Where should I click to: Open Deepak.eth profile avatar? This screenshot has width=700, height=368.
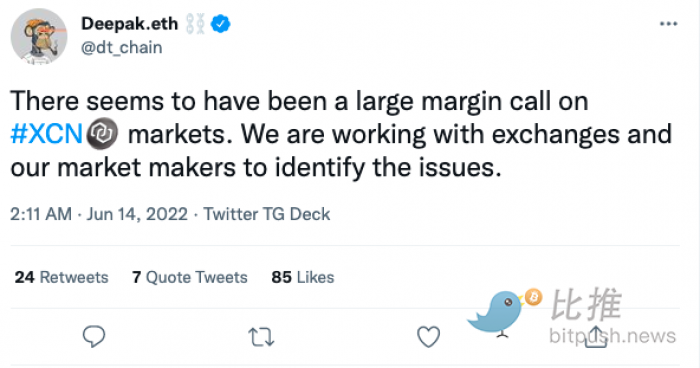click(39, 36)
